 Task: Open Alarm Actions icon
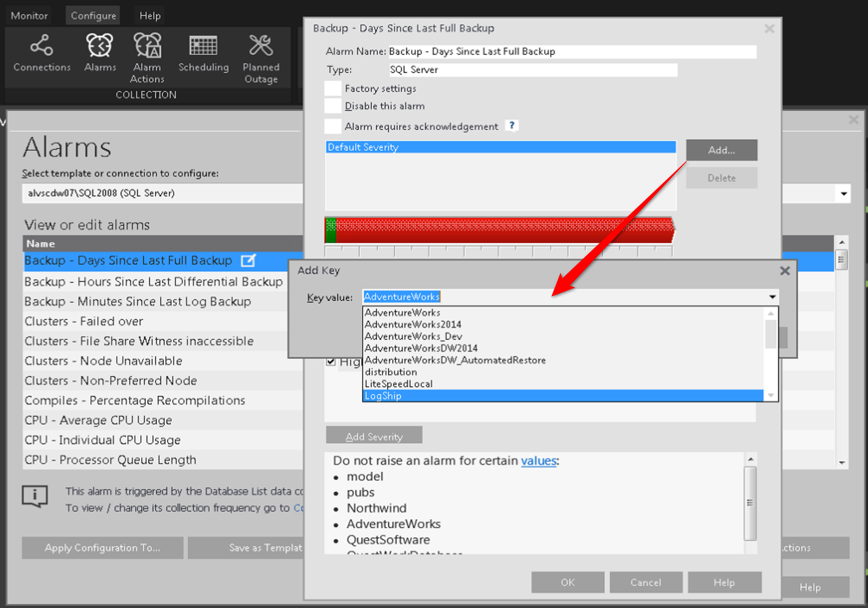click(x=147, y=45)
